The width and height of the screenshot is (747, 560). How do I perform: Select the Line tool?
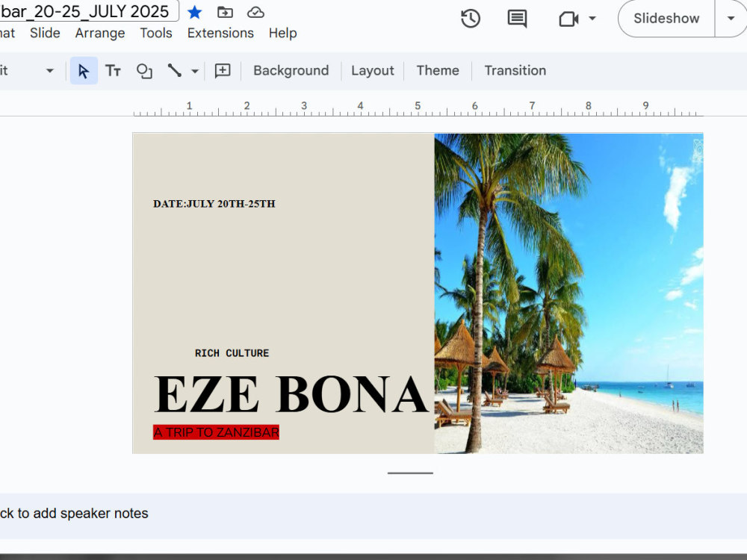click(174, 70)
